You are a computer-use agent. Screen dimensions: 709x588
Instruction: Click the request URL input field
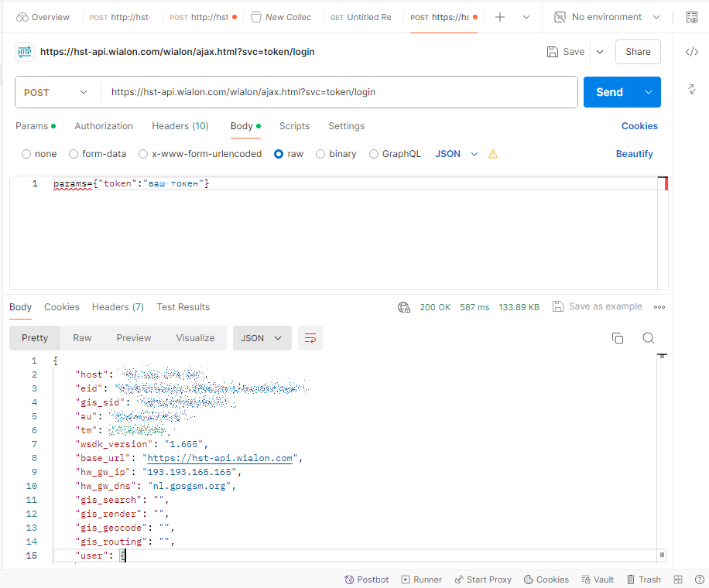[x=339, y=92]
